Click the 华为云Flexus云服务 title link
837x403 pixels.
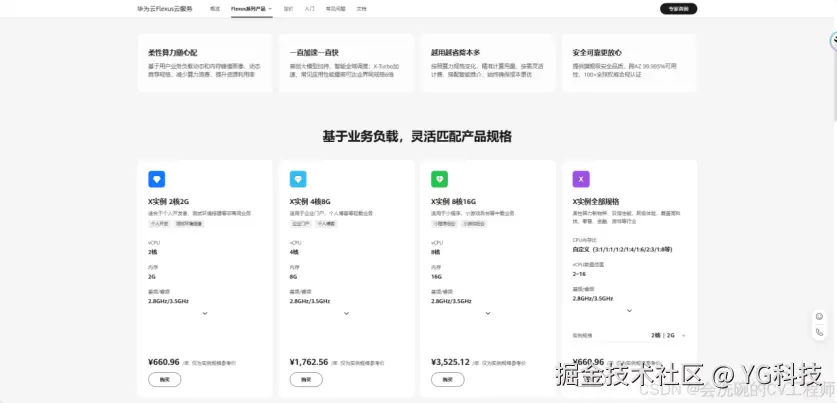point(165,9)
